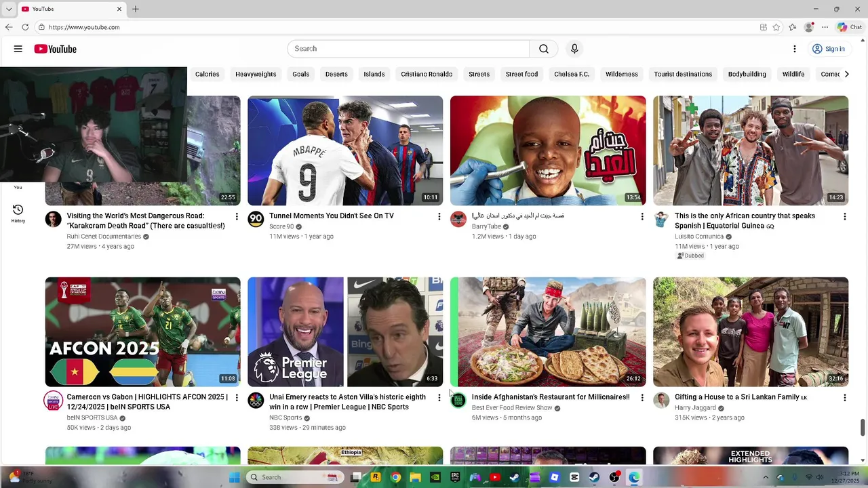
Task: Click the browser address bar URL
Action: [x=84, y=27]
